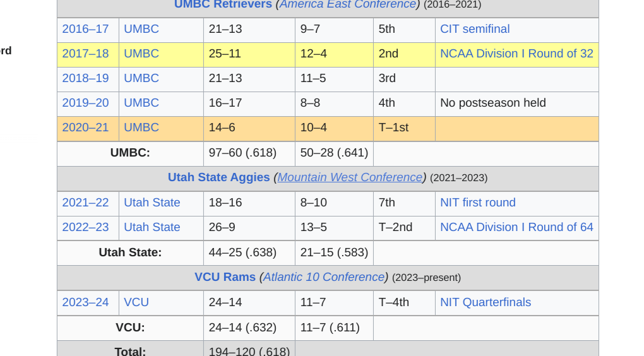Open the 2020–21 season link

pos(85,128)
